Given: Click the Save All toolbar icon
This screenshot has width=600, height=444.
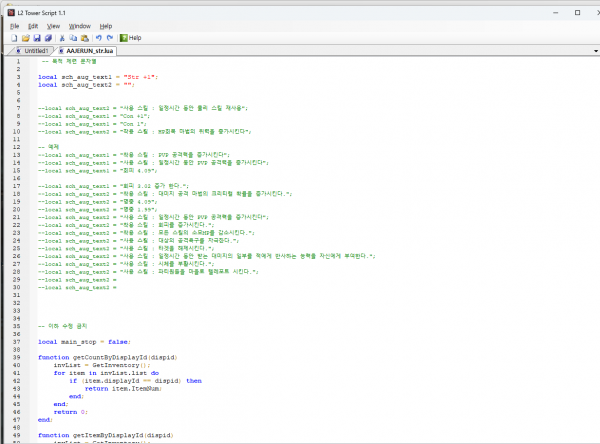Looking at the screenshot, I should (x=46, y=37).
